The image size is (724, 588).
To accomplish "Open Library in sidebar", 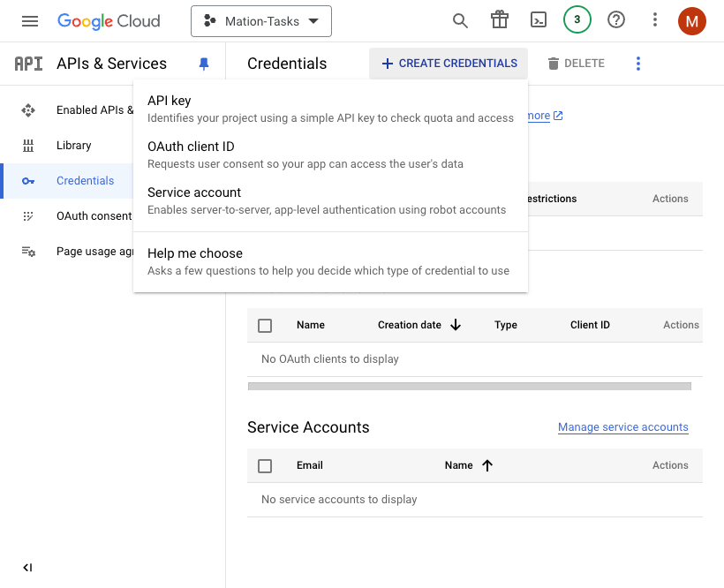I will click(68, 146).
